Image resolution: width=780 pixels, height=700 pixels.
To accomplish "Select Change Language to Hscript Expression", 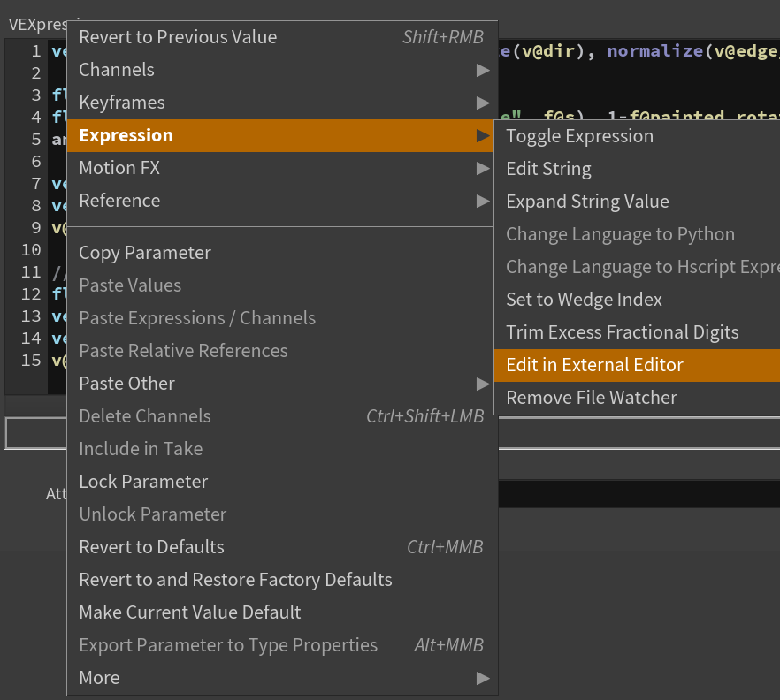I will pyautogui.click(x=638, y=268).
